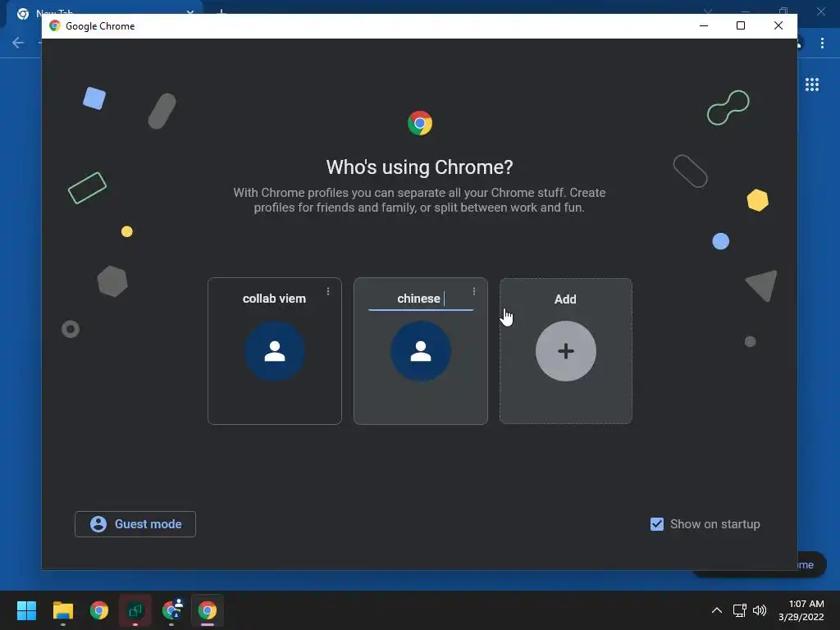
Task: Open clock and date 1:07 AM
Action: 801,610
